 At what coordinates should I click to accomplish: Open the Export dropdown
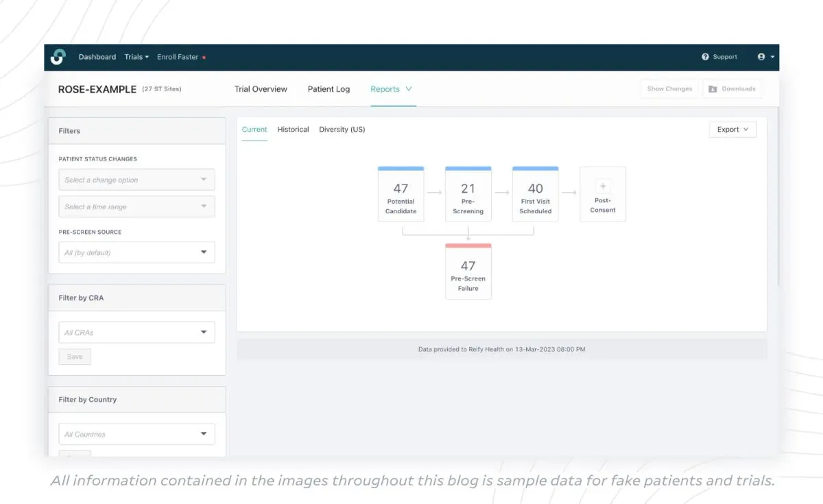(732, 129)
